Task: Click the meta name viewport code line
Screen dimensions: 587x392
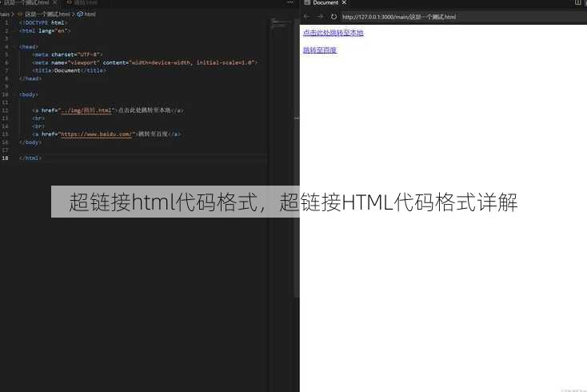Action: click(145, 62)
